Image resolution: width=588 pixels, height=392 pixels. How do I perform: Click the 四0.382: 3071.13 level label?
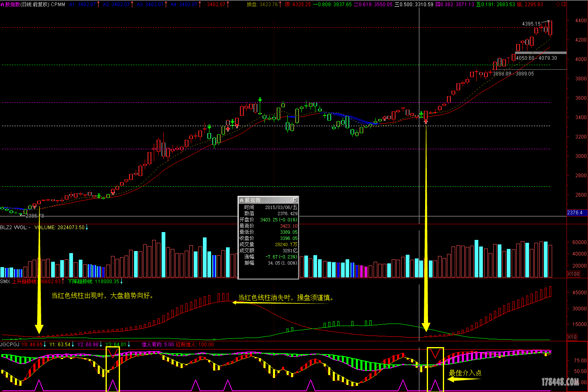(x=455, y=4)
